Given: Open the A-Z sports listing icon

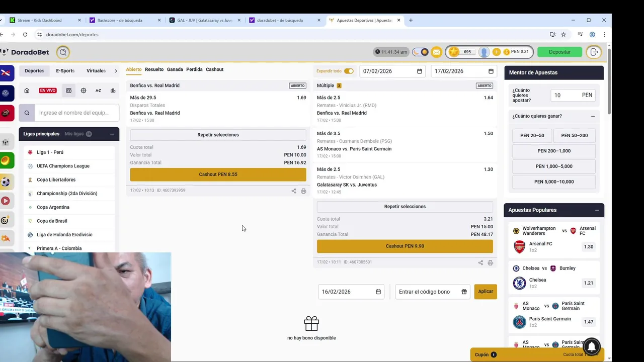Looking at the screenshot, I should [x=98, y=90].
